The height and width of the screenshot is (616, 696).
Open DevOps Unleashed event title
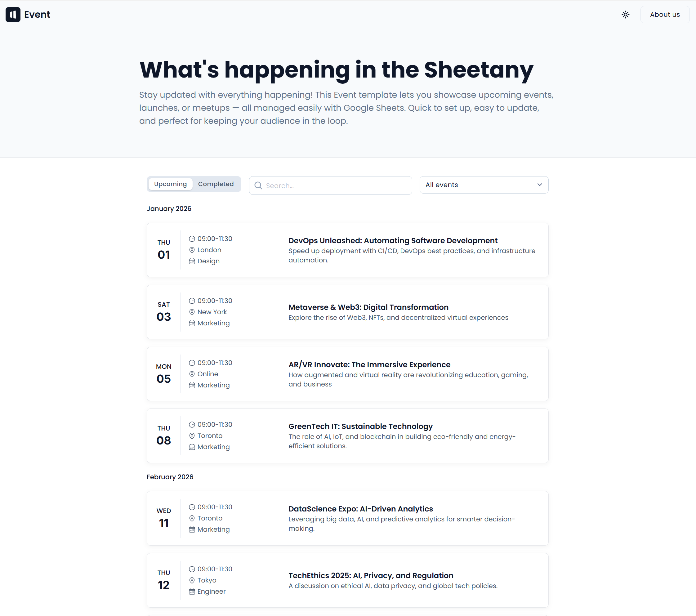(393, 240)
